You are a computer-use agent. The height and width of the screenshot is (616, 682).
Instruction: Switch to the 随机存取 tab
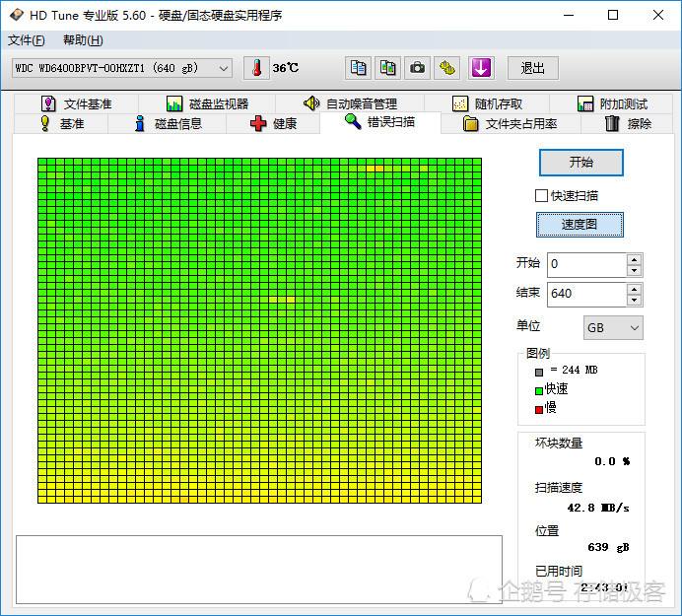[487, 103]
